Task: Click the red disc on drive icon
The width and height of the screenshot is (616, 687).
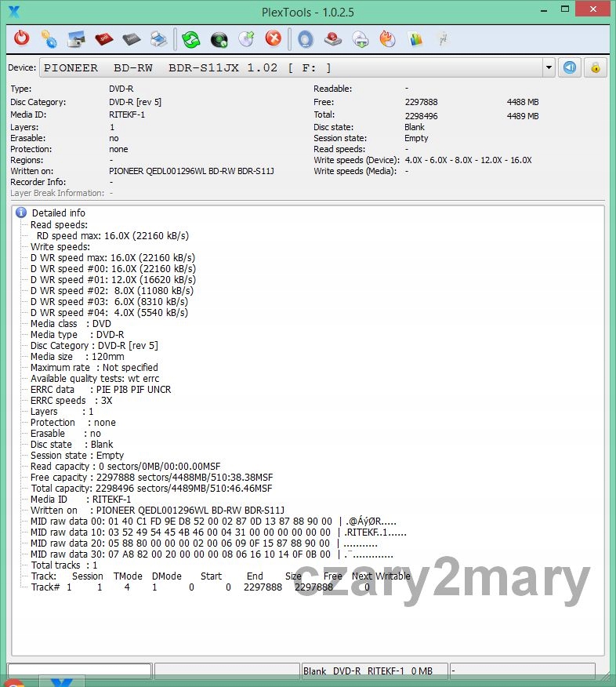Action: click(333, 38)
